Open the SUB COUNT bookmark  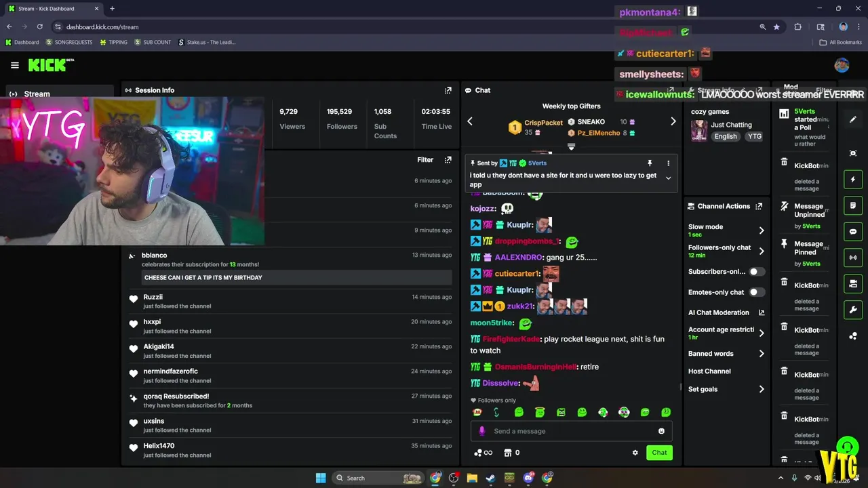tap(153, 42)
